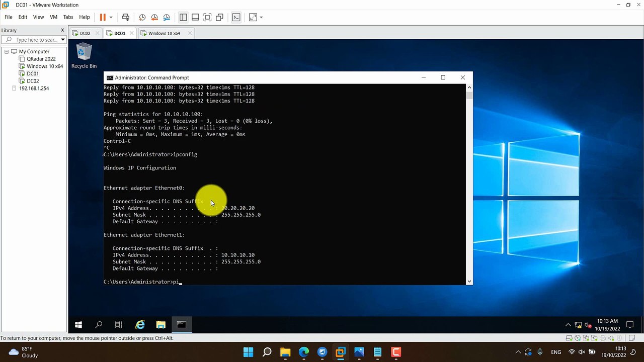The width and height of the screenshot is (644, 362).
Task: Send Ctrl+Alt+Del to the VM
Action: pos(126,17)
